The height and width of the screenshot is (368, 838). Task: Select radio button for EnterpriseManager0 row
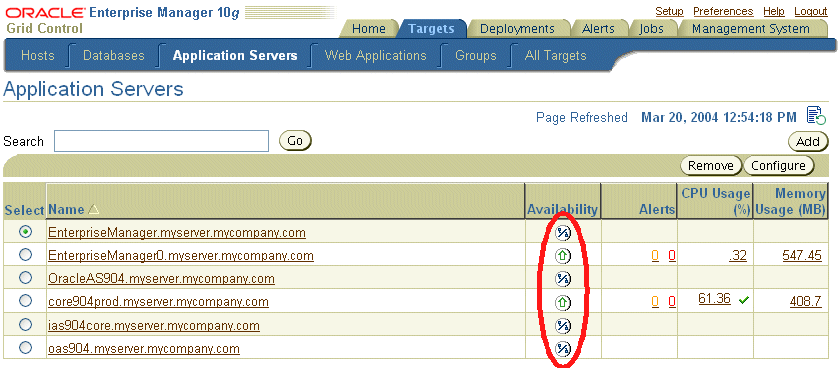pyautogui.click(x=25, y=255)
